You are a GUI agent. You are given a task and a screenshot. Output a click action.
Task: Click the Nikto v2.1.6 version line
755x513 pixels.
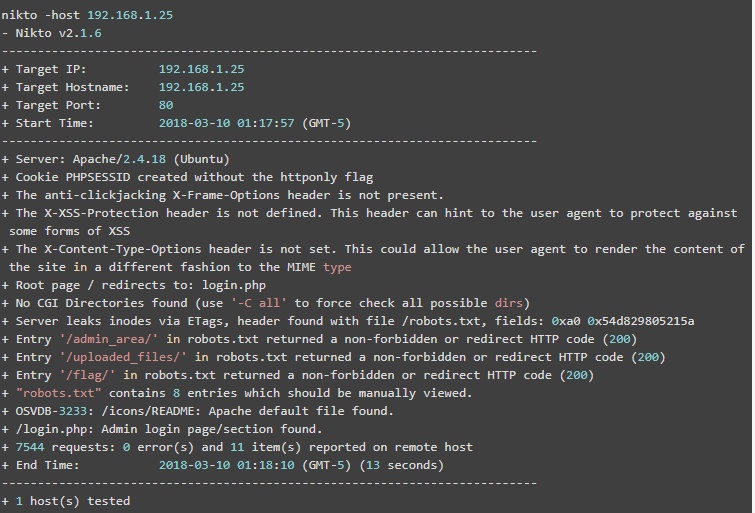coord(58,33)
